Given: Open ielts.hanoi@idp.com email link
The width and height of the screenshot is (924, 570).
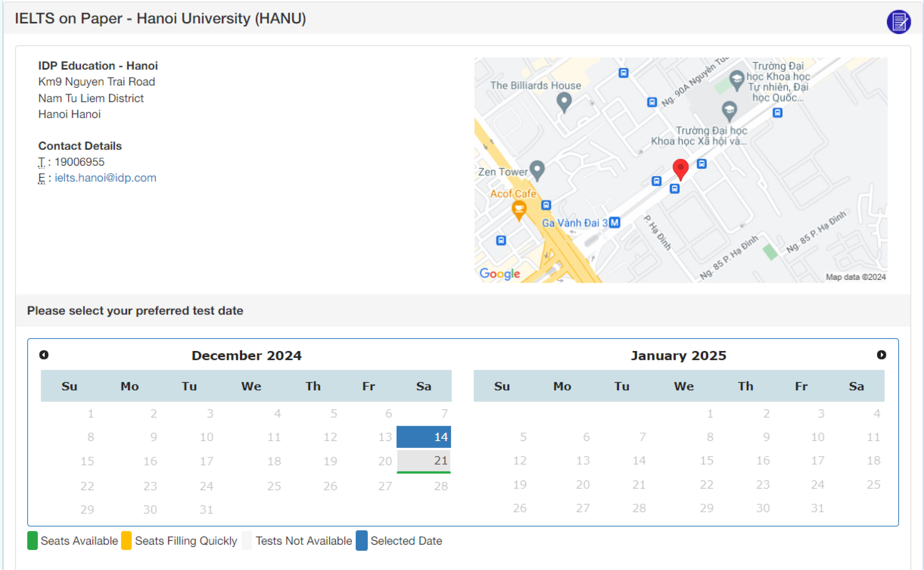Looking at the screenshot, I should pyautogui.click(x=105, y=178).
